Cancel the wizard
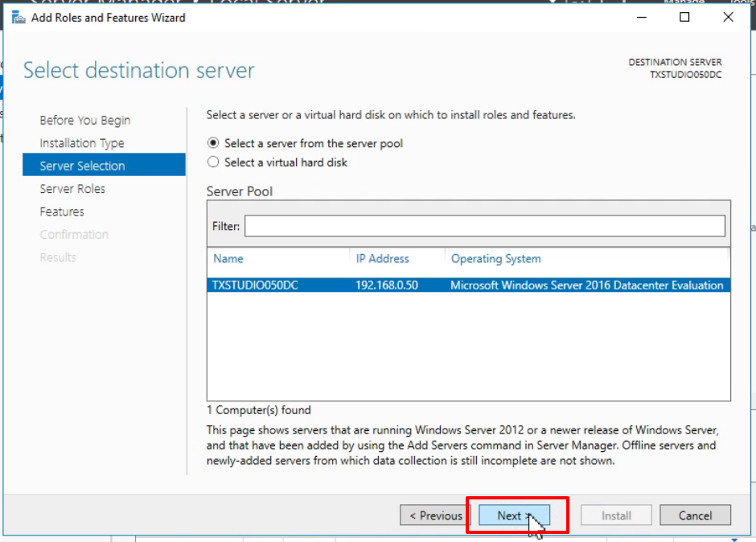 click(x=695, y=515)
